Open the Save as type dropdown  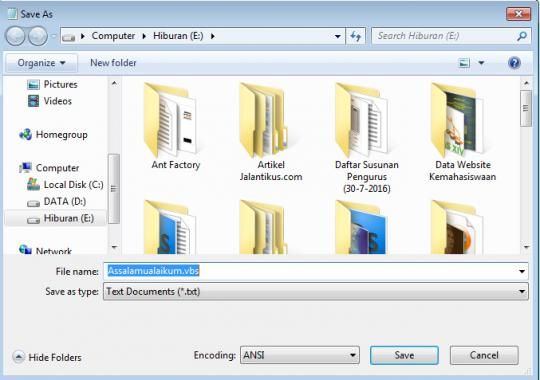tap(315, 292)
